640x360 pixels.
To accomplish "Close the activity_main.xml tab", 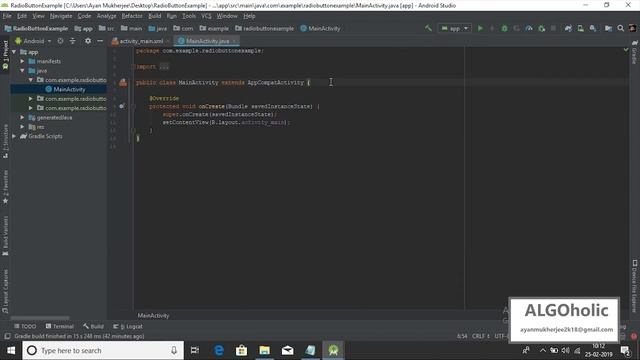I will coord(168,41).
